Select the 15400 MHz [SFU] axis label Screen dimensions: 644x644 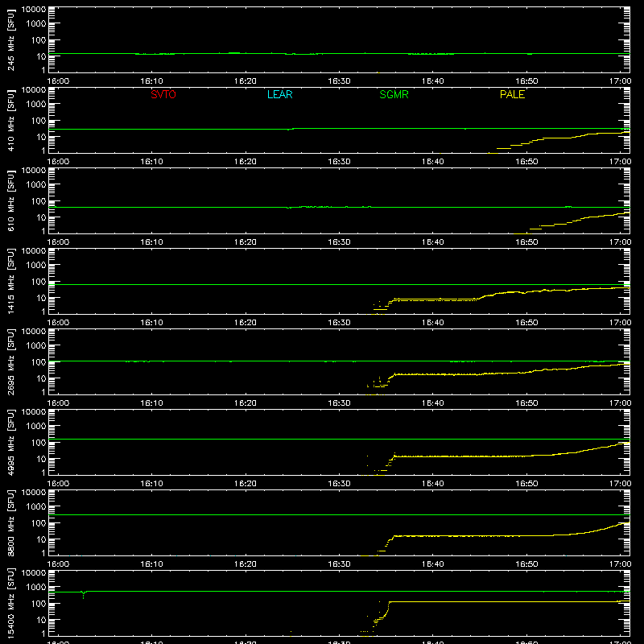[x=11, y=604]
